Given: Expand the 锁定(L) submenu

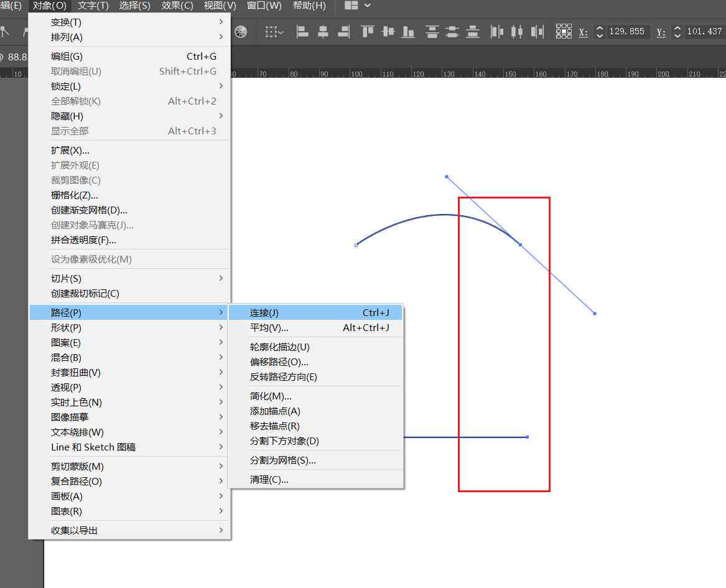Looking at the screenshot, I should click(x=129, y=86).
